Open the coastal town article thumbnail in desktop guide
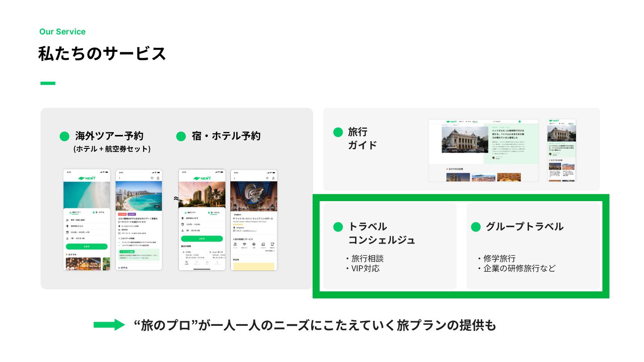 (x=483, y=177)
